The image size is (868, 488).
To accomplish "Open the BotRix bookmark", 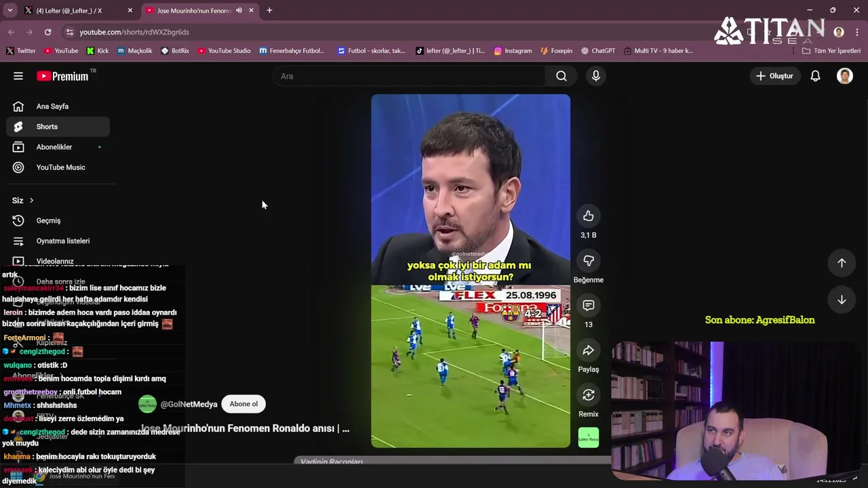I will (x=175, y=51).
